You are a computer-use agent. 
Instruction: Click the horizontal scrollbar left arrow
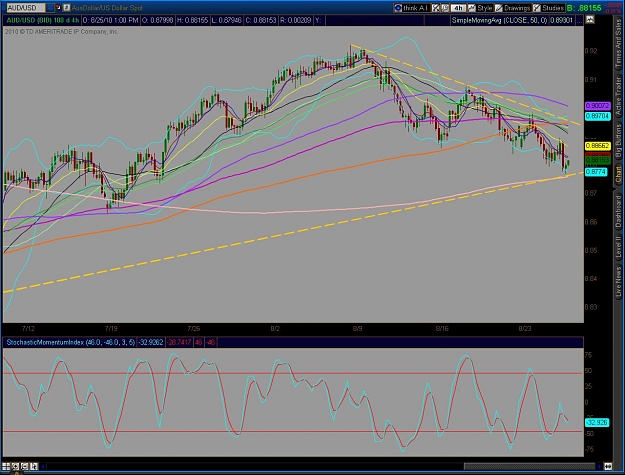pyautogui.click(x=43, y=466)
